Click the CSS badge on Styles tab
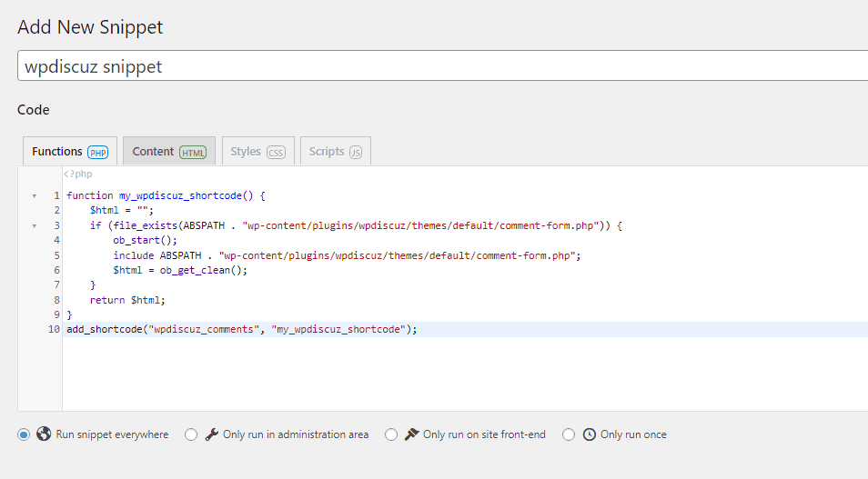Screen dimensions: 868x479 (276, 153)
